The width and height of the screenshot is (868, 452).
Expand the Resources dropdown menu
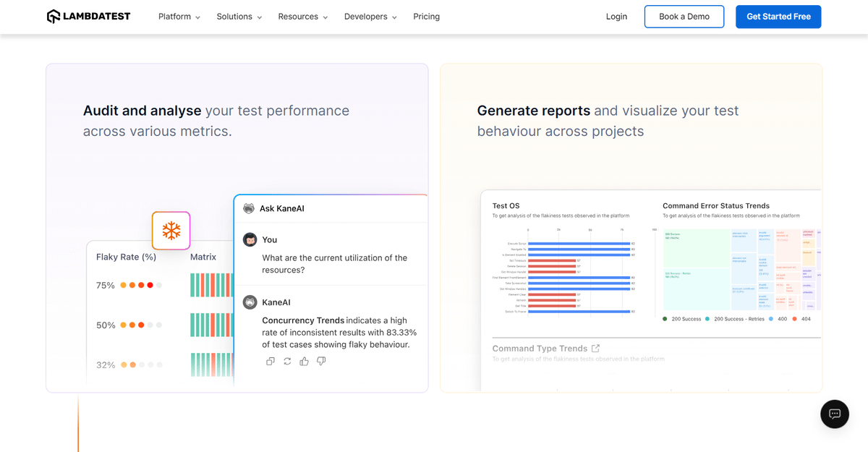tap(303, 17)
